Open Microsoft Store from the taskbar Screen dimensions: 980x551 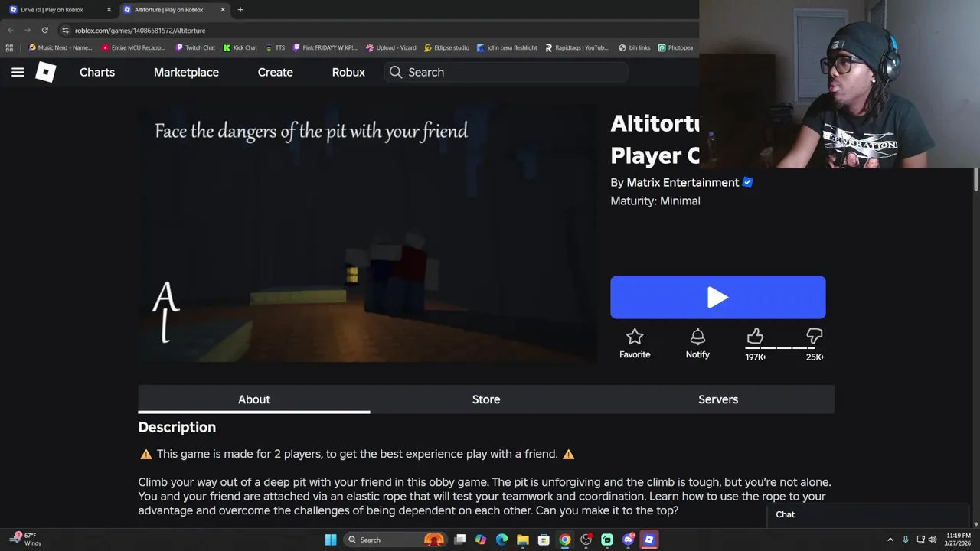coord(544,540)
